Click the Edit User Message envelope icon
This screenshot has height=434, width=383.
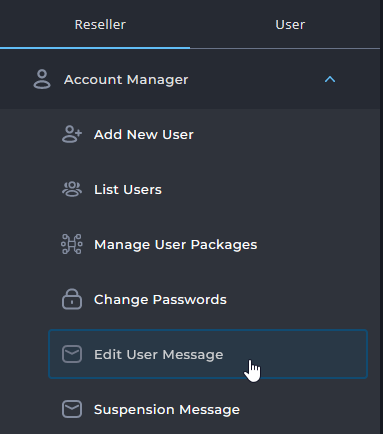(72, 354)
